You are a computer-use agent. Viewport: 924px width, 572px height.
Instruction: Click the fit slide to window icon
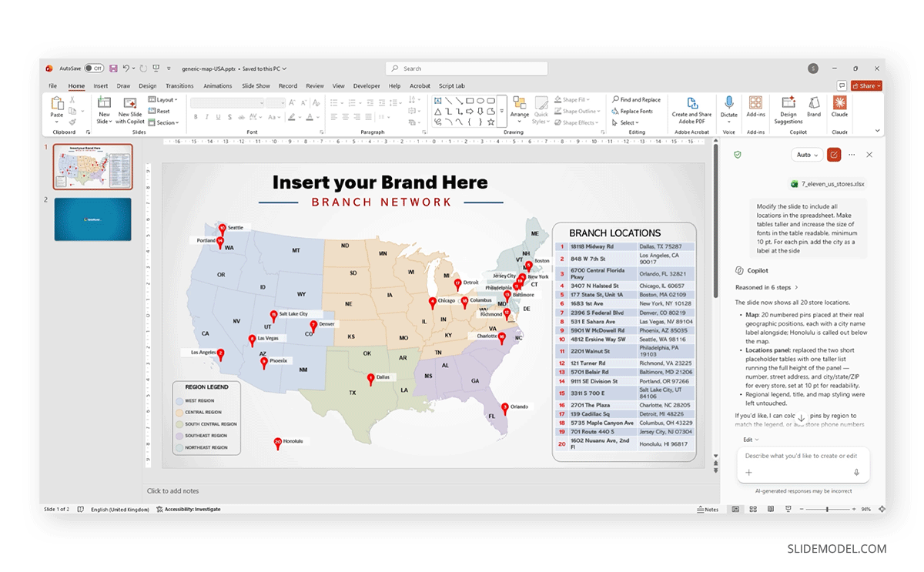point(880,509)
